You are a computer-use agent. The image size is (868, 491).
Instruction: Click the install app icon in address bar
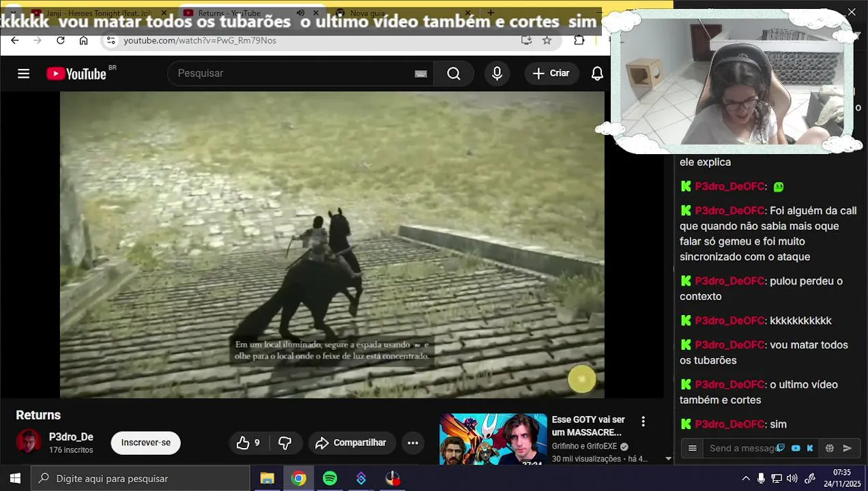pyautogui.click(x=526, y=40)
